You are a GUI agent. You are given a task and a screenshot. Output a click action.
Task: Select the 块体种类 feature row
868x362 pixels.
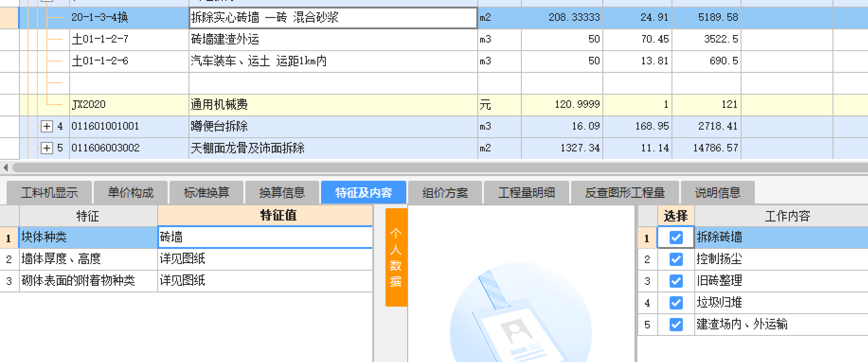[x=88, y=237]
